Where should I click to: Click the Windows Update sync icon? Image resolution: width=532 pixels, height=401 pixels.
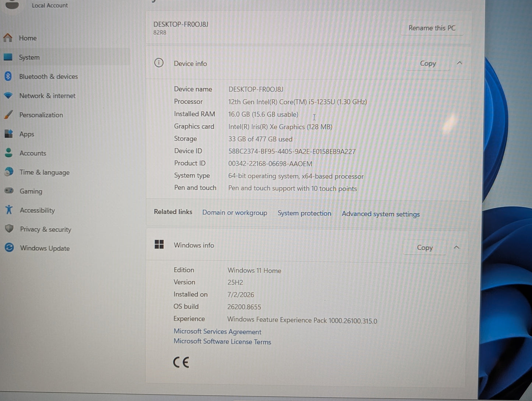tap(10, 248)
